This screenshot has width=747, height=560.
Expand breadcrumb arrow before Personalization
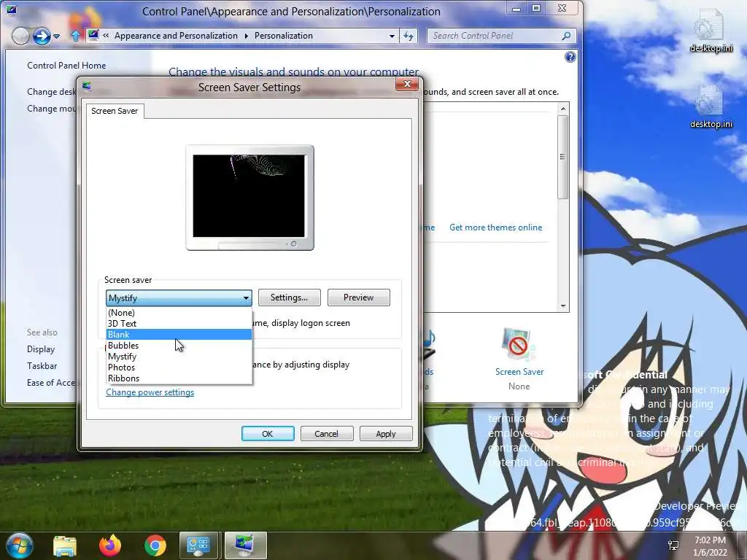(x=247, y=36)
